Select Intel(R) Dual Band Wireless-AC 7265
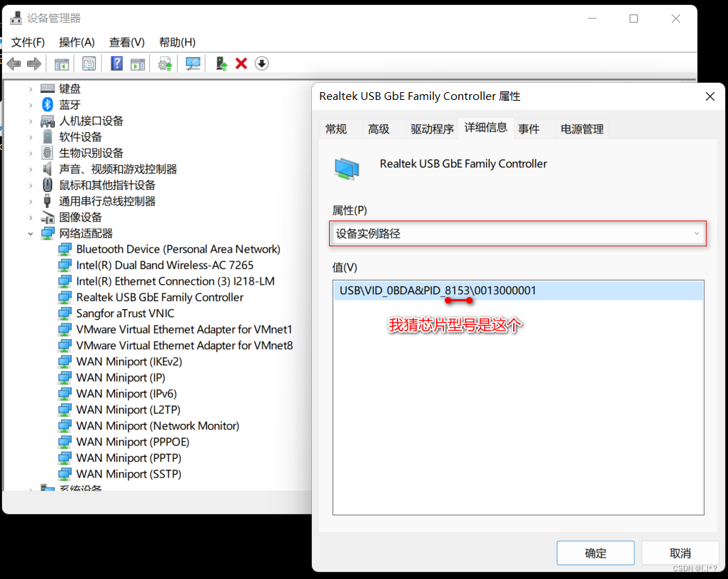728x579 pixels. 165,265
